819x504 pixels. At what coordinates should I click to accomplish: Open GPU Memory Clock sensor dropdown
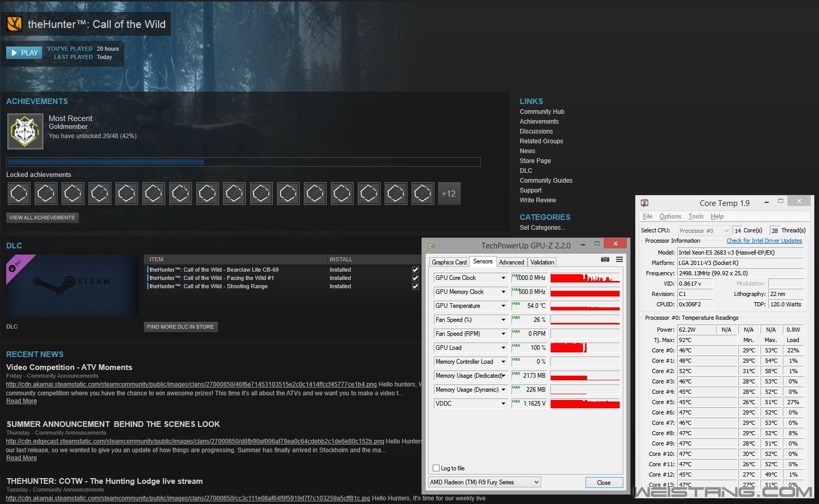tap(503, 292)
